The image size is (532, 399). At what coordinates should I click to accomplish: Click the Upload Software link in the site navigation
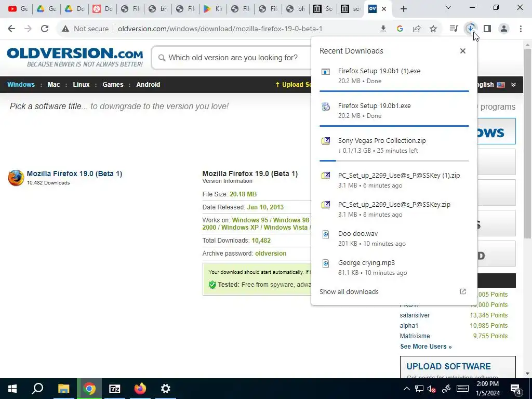(293, 85)
